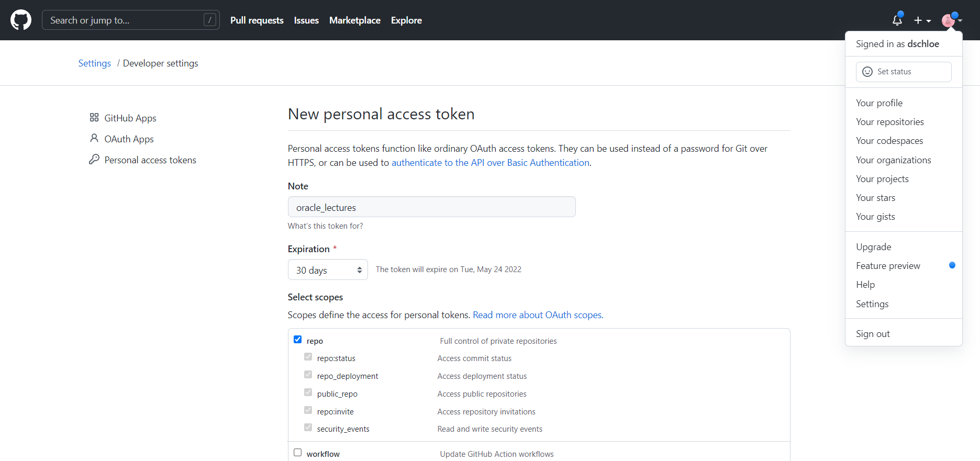
Task: Click the Personal access tokens key icon
Action: (94, 159)
